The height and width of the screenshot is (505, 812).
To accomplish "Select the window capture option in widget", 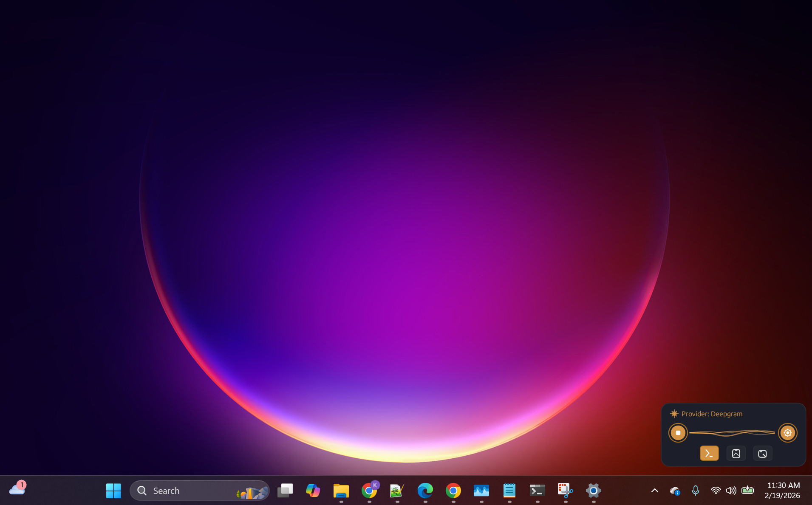I will click(762, 453).
